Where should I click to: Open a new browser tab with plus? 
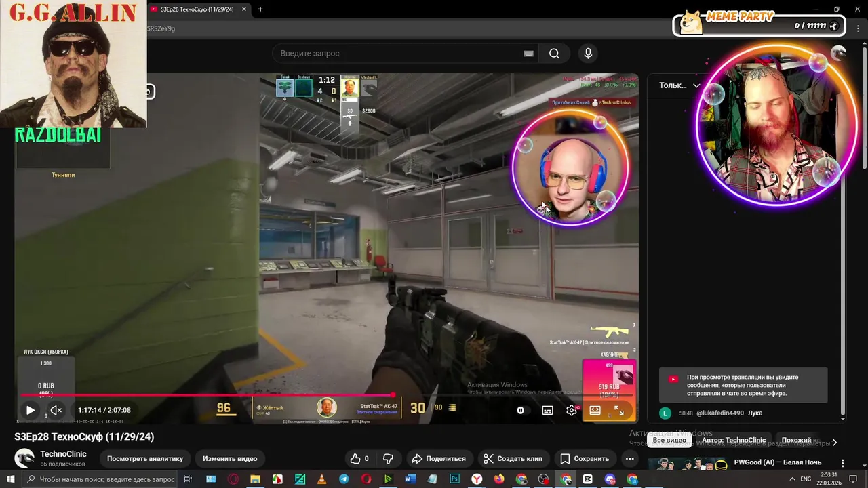click(260, 9)
